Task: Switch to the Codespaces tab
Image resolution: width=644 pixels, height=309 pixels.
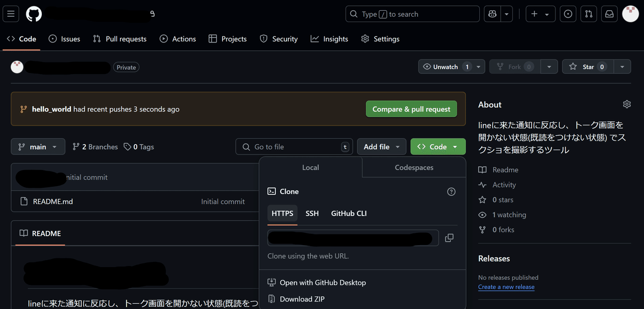Action: coord(413,167)
